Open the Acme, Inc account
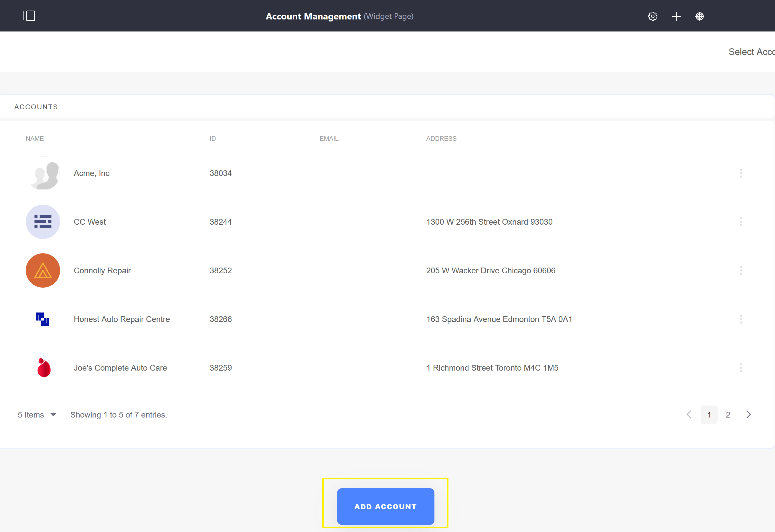Viewport: 775px width, 532px height. tap(92, 173)
